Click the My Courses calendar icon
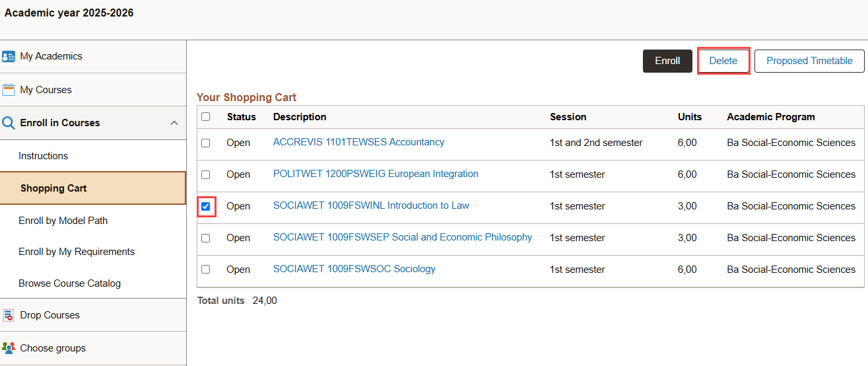The width and height of the screenshot is (868, 366). [9, 90]
